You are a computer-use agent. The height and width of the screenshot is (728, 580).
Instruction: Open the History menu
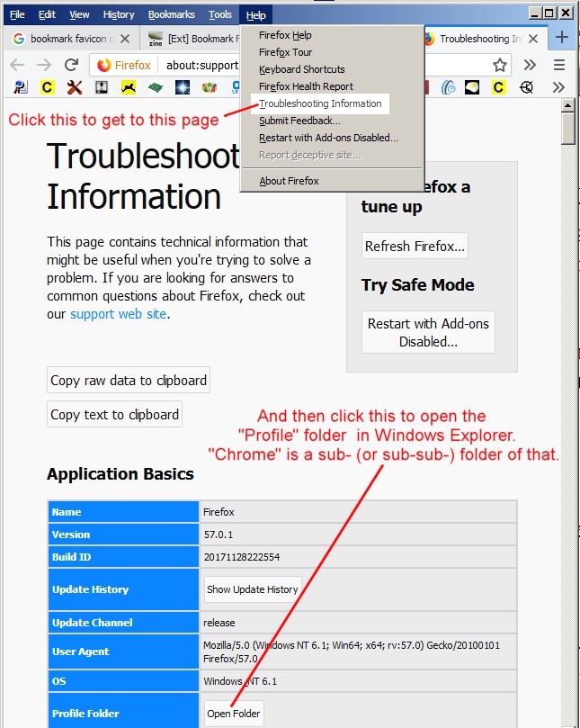pyautogui.click(x=119, y=15)
